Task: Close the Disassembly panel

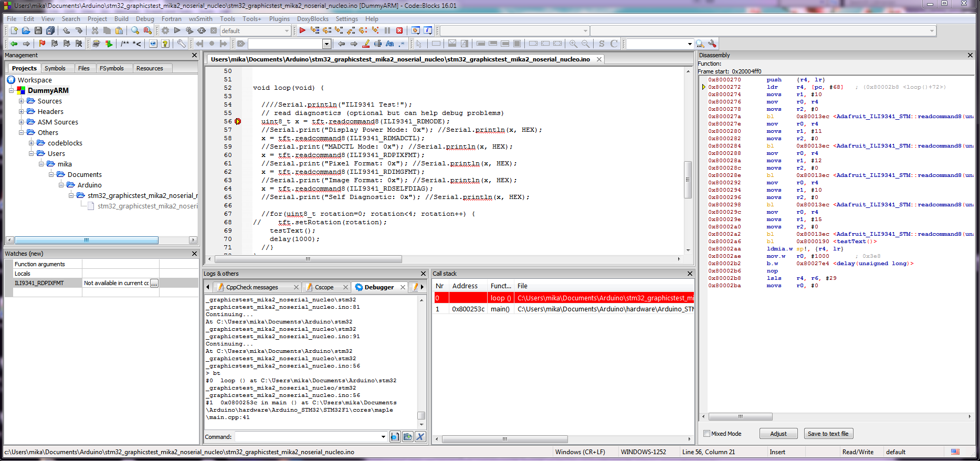Action: point(970,55)
